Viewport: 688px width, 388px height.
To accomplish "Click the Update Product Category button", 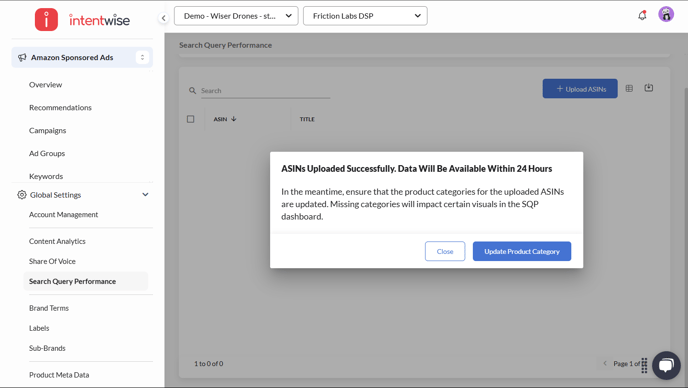I will pyautogui.click(x=522, y=251).
